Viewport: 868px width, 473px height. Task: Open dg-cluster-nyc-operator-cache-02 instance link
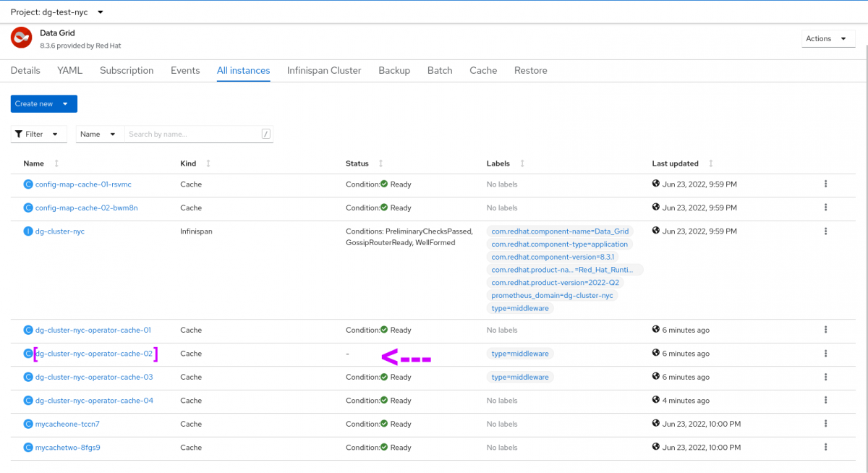(x=94, y=354)
